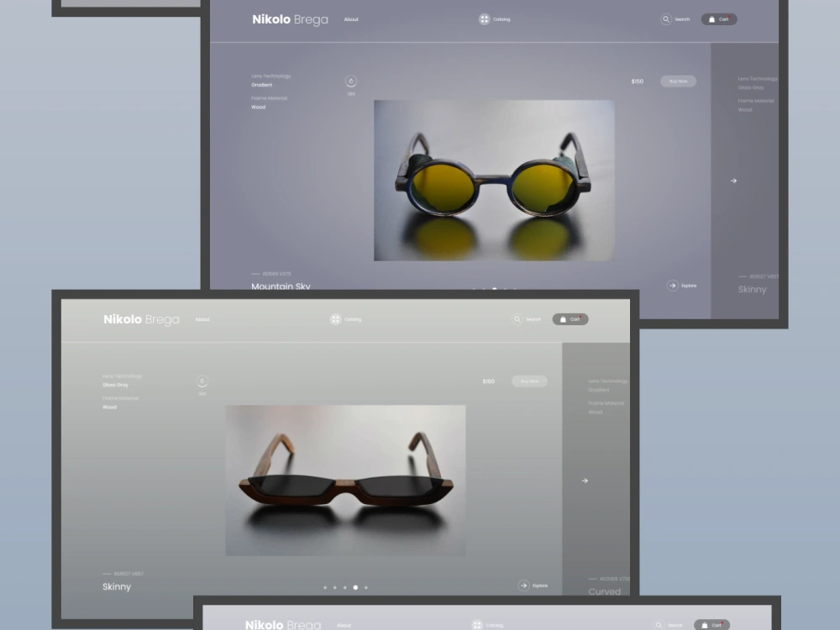The height and width of the screenshot is (630, 840).
Task: Click the Search magnifier in bottom mockup
Action: pyautogui.click(x=659, y=625)
